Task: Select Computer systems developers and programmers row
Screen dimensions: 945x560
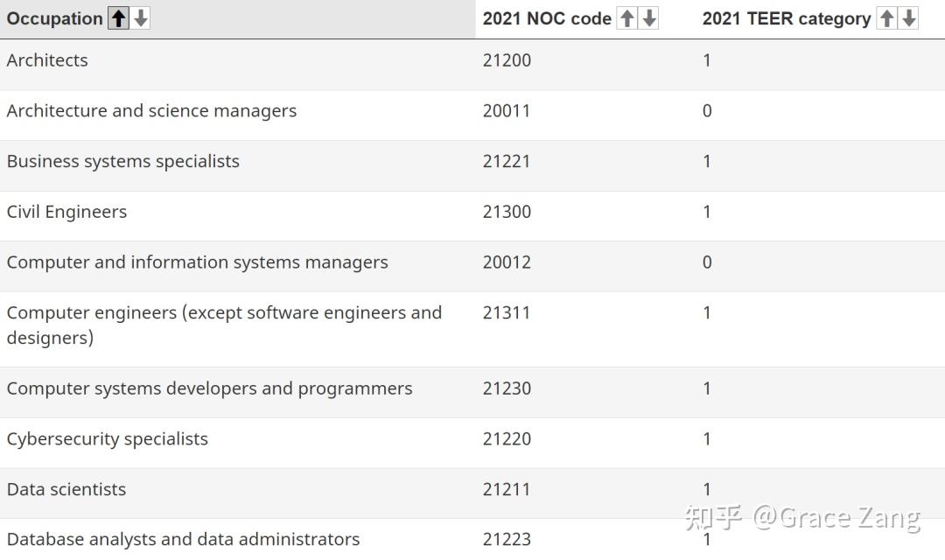Action: click(209, 388)
